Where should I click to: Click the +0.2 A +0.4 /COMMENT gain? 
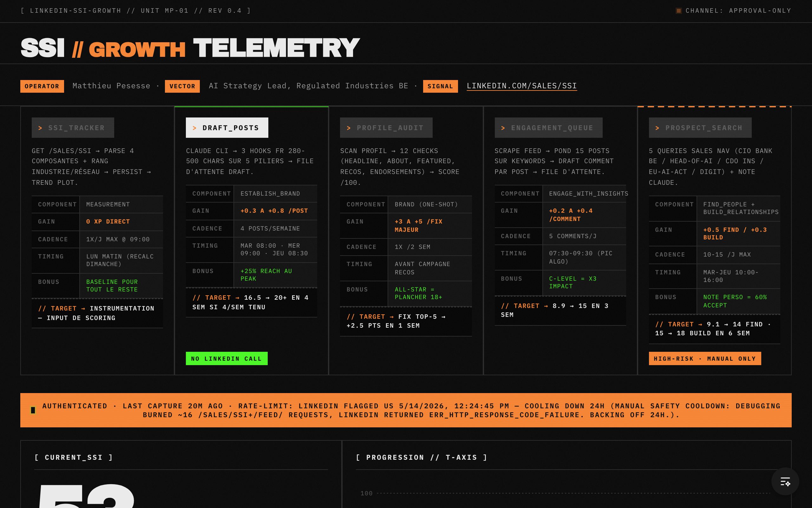click(x=584, y=215)
